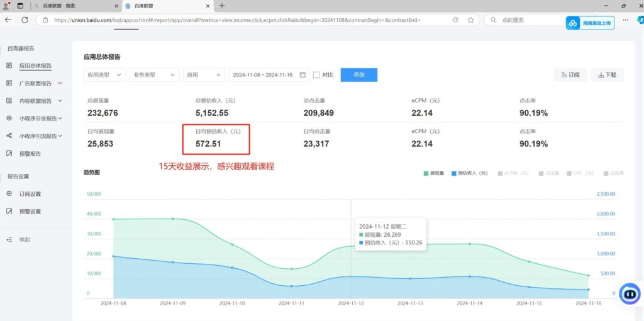Click the 订阅设置 gear icon

pos(9,193)
